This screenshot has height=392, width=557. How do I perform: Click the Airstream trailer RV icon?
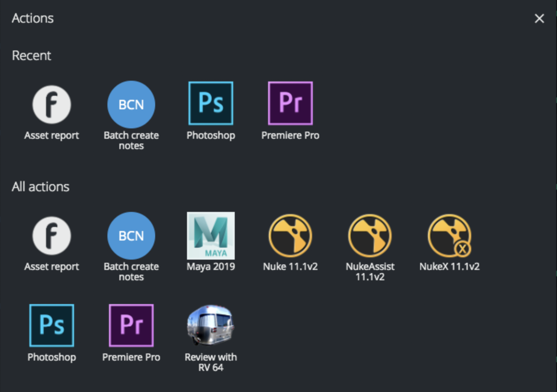(210, 325)
